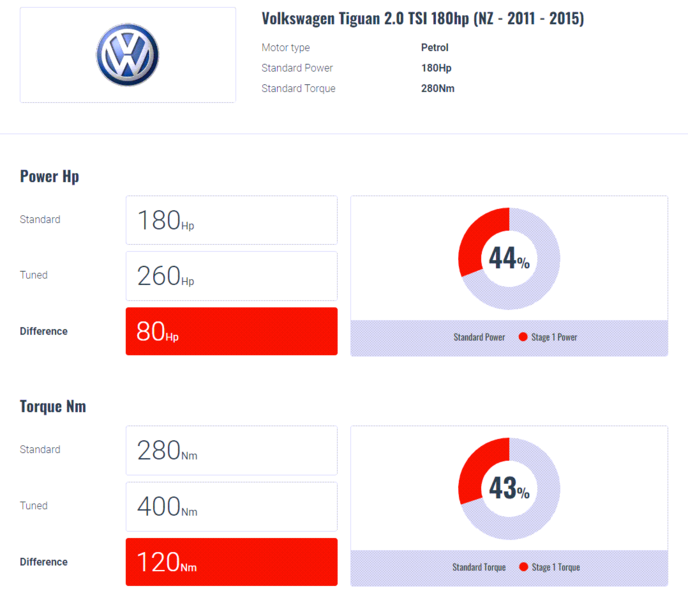Click the Standard Torque label in header

[x=298, y=88]
